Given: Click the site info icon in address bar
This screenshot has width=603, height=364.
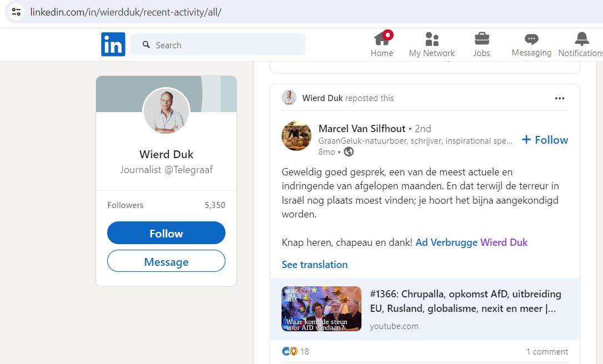Looking at the screenshot, I should click(16, 12).
